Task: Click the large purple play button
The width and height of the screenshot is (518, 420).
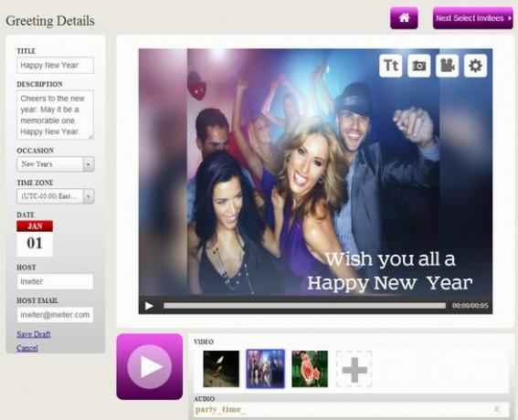Action: tap(150, 366)
